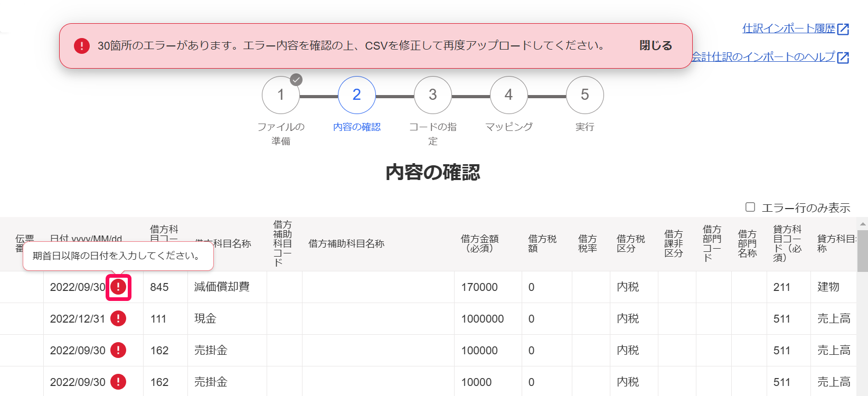Click error icon in 170000 amount row
The width and height of the screenshot is (868, 396).
click(x=118, y=287)
